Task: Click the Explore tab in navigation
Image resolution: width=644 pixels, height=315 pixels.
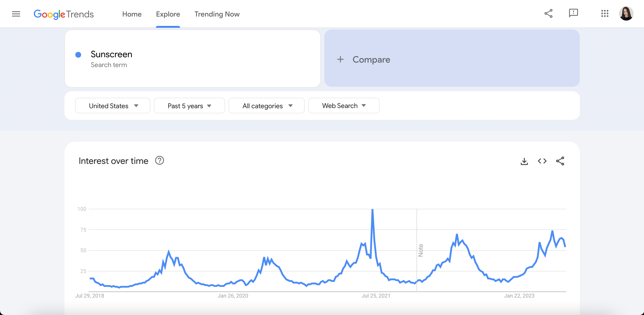Action: tap(168, 14)
